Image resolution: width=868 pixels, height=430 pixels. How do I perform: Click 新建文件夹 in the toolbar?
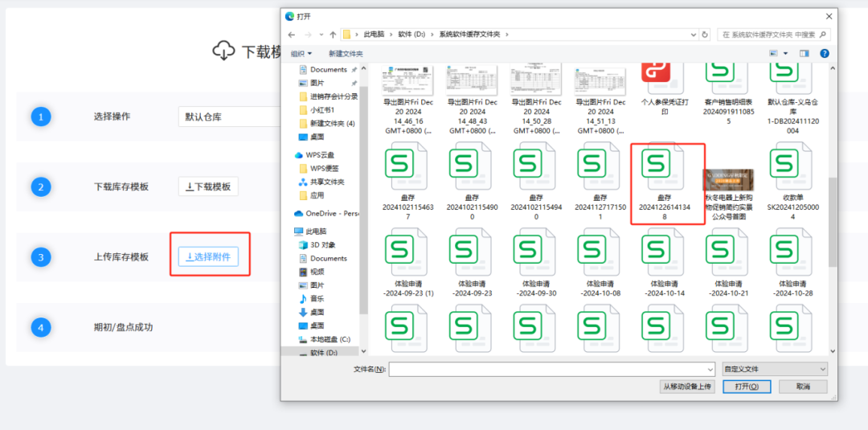(x=346, y=53)
